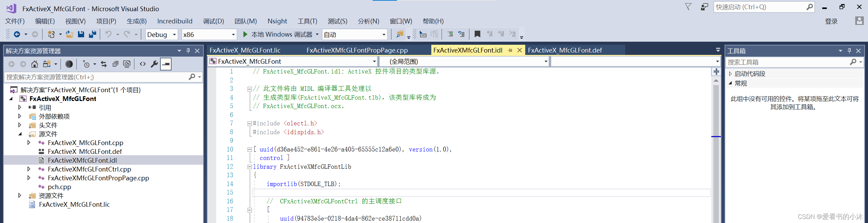Expand the 引用 node in Solution Explorer
868x223 pixels.
pyautogui.click(x=20, y=107)
